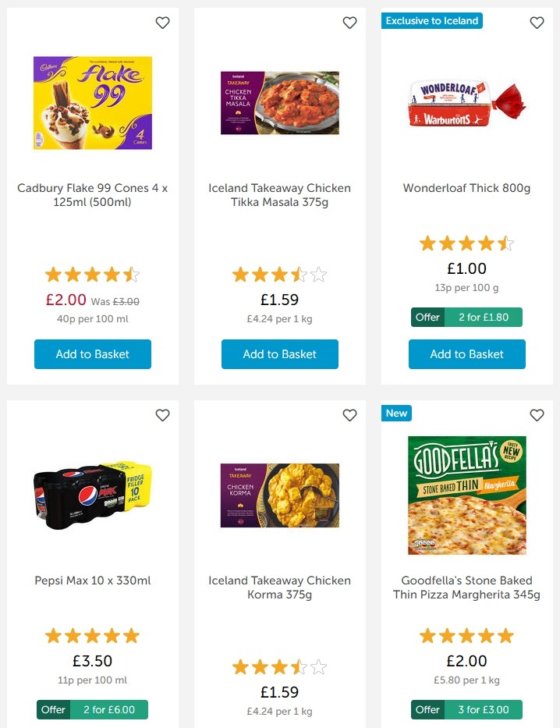Select the star rating for Pepsi Max
The width and height of the screenshot is (560, 728).
click(92, 635)
